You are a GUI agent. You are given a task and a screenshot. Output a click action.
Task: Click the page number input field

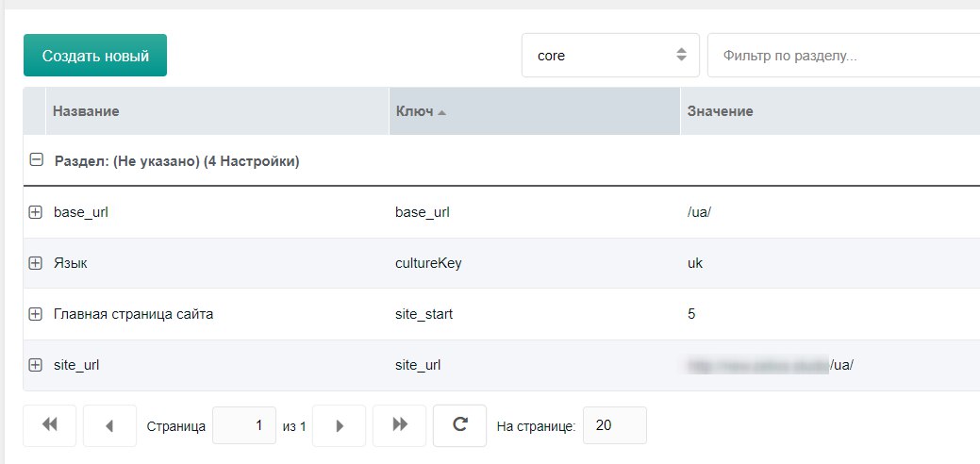244,425
